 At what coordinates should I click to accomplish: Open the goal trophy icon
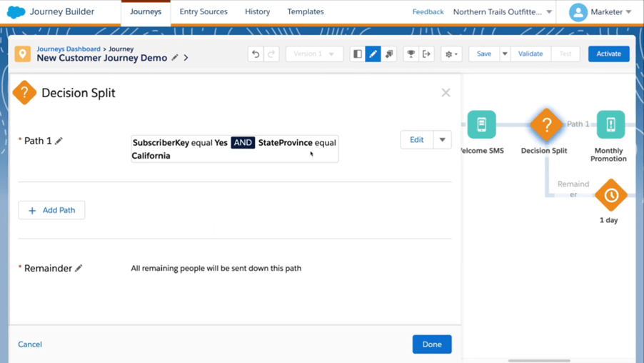[411, 54]
